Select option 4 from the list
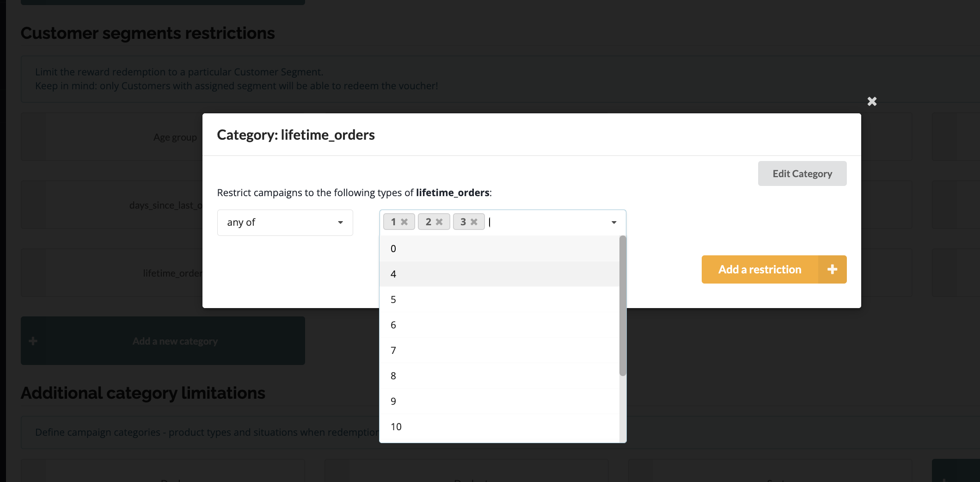 point(499,274)
